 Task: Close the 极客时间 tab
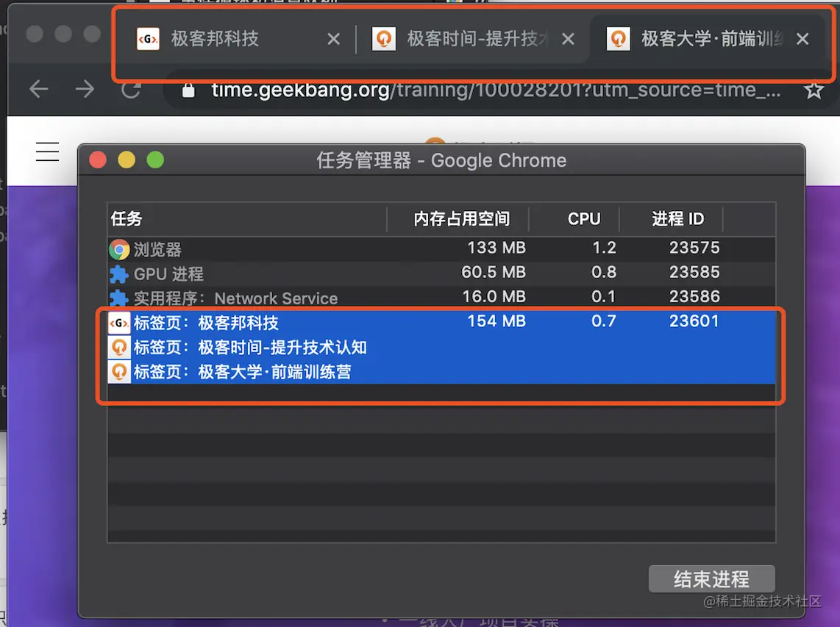point(568,39)
